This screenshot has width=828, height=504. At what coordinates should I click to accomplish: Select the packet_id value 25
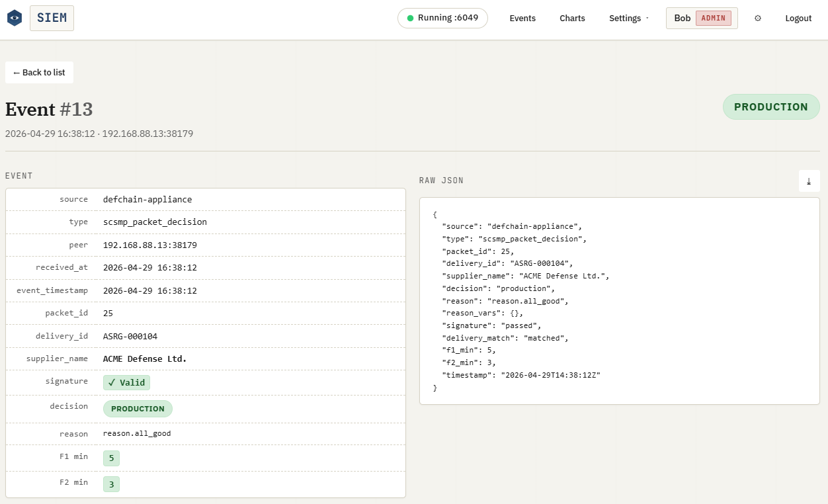tap(108, 313)
